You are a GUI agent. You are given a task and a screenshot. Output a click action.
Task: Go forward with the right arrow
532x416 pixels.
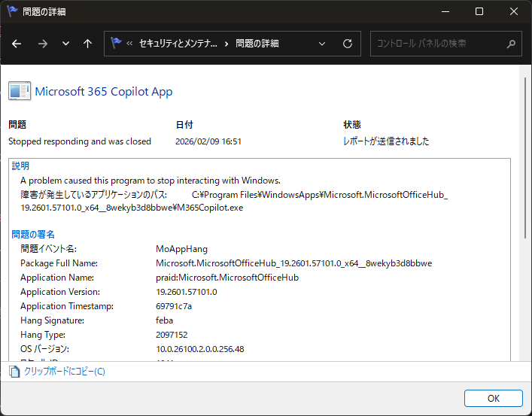click(x=43, y=44)
